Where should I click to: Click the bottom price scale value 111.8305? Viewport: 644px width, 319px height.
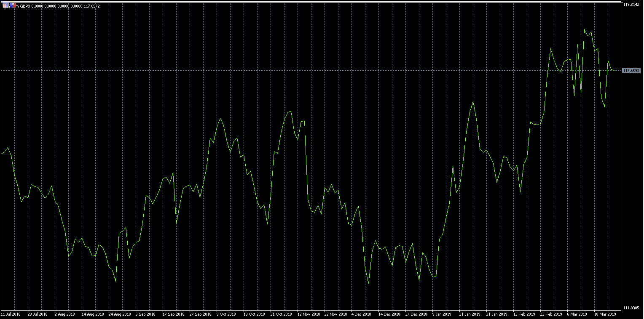click(x=631, y=308)
